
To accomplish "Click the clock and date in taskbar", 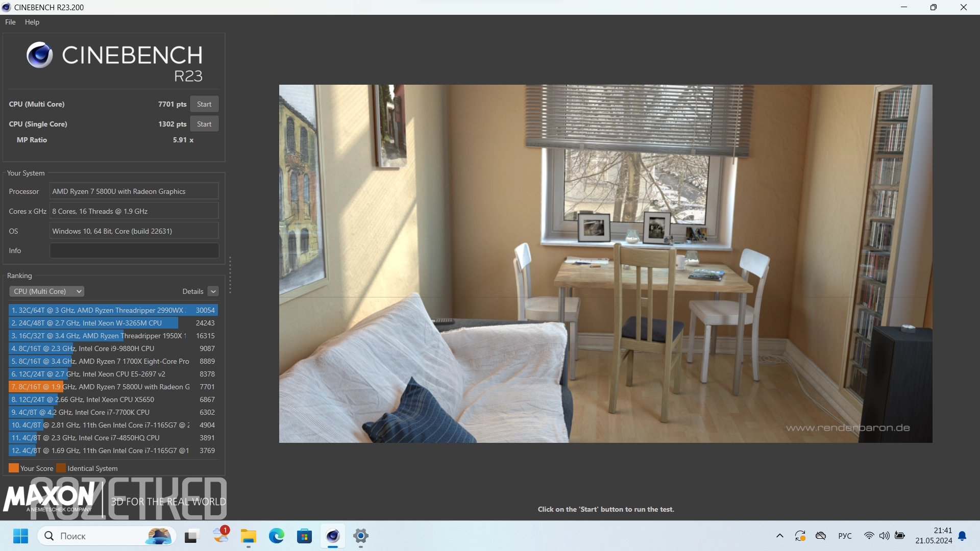I will [934, 536].
